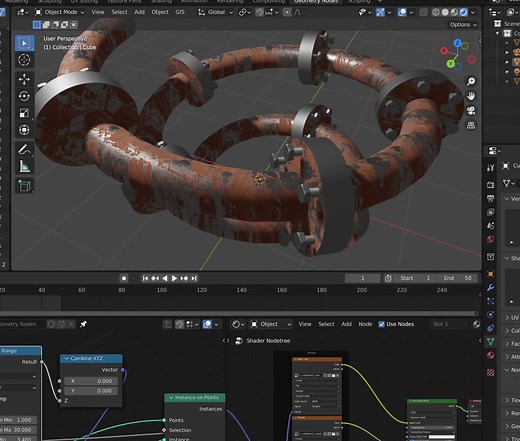Open the Slot 1 material dropdown
This screenshot has height=441, width=520.
449,324
